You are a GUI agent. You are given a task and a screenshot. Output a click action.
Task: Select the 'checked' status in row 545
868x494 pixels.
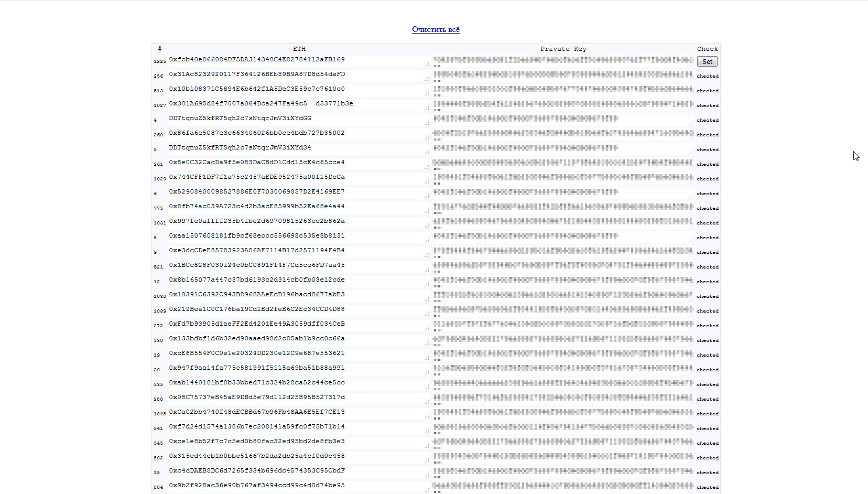pyautogui.click(x=708, y=443)
